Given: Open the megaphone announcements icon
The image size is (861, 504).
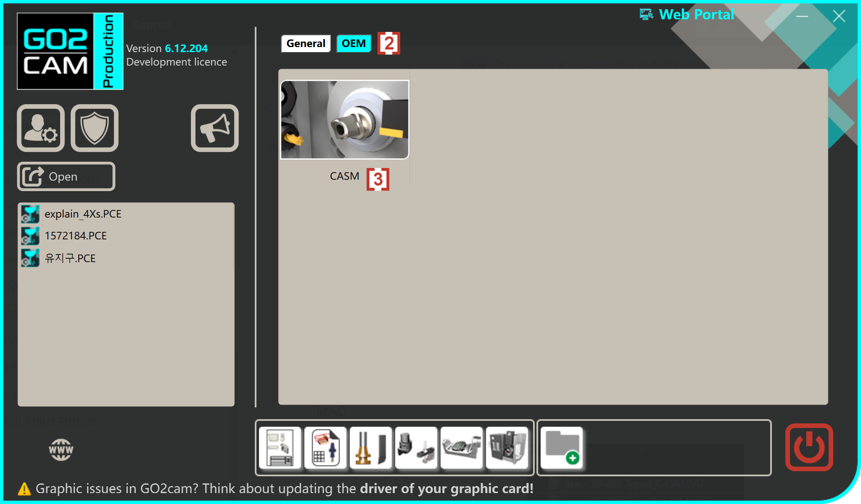Looking at the screenshot, I should 215,128.
